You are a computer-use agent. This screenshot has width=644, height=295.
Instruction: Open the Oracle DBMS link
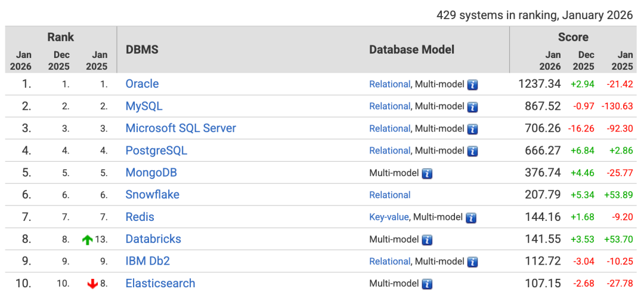point(142,84)
